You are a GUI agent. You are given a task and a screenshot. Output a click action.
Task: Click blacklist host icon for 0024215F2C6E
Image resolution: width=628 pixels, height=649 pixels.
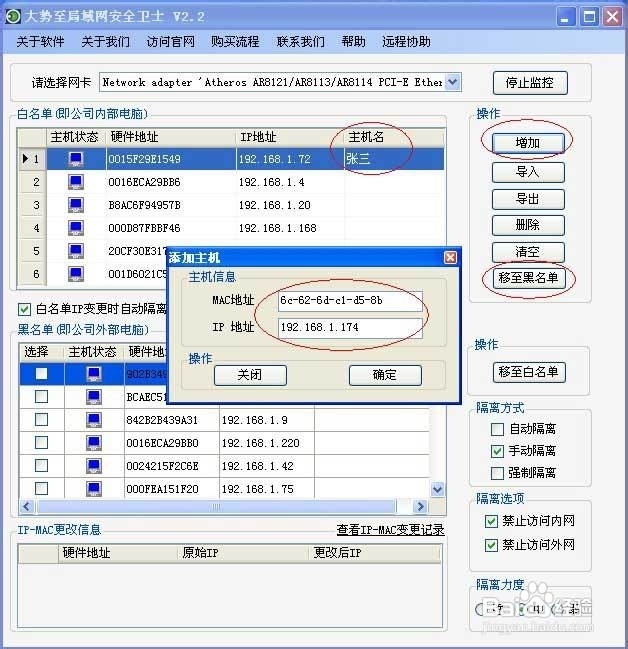pyautogui.click(x=94, y=466)
